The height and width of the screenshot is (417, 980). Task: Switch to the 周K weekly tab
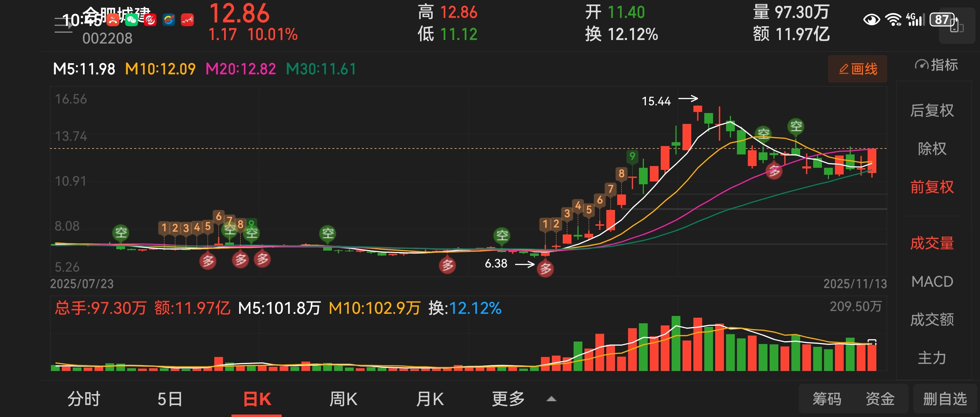[x=343, y=399]
